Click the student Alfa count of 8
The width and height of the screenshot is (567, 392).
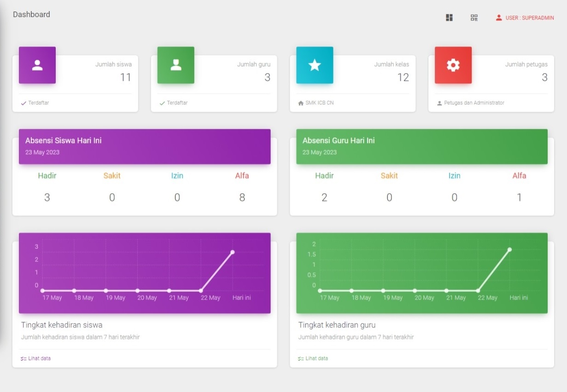(x=242, y=198)
